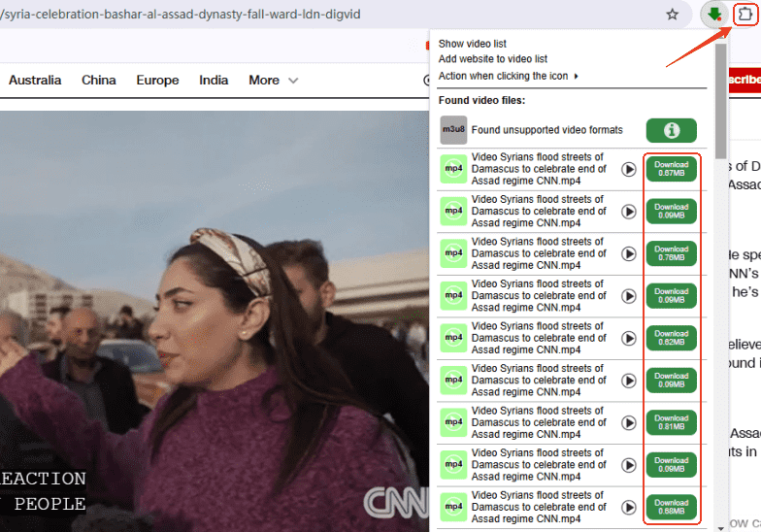Viewport: 761px width, 532px height.
Task: Click the mp4 icon of first video
Action: 453,169
